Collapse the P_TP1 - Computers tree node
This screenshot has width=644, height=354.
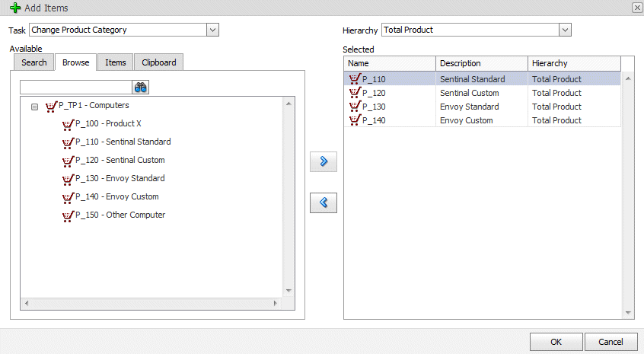click(x=34, y=107)
